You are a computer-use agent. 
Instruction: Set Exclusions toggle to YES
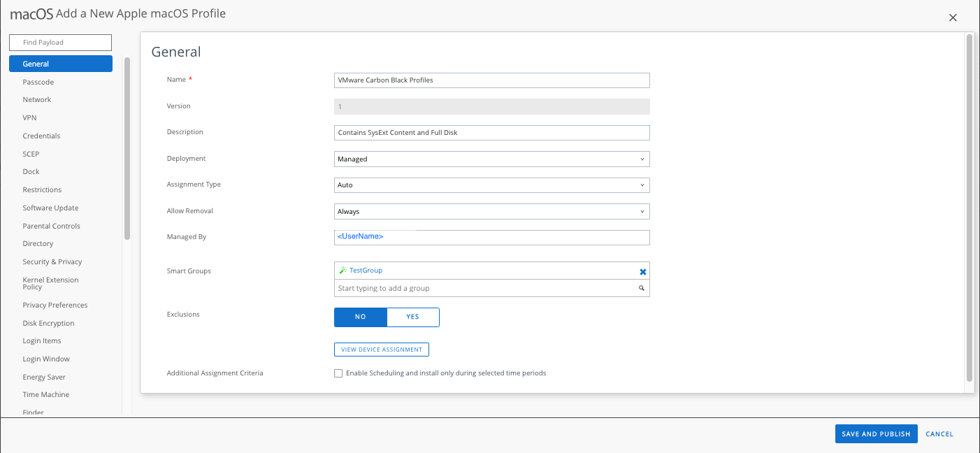coord(412,317)
